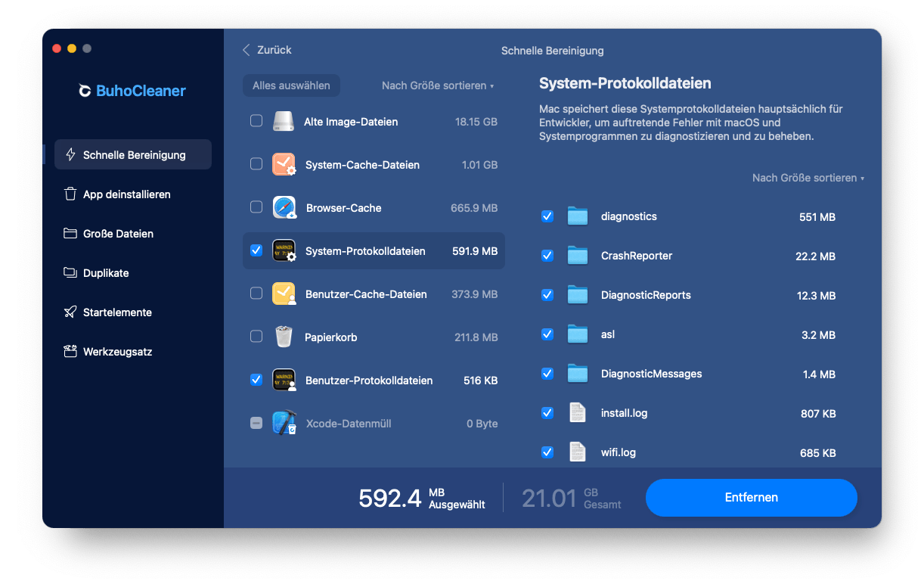Click the diagnostics folder icon

pos(578,216)
